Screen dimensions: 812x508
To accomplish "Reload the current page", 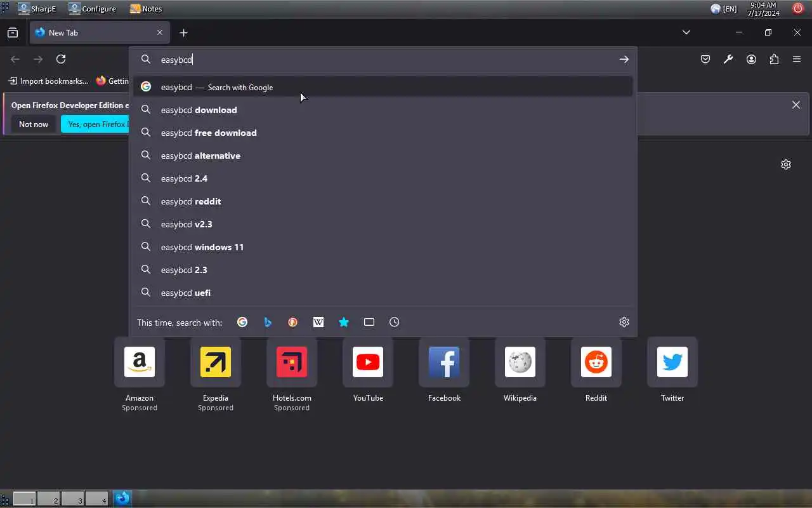I will click(x=61, y=59).
